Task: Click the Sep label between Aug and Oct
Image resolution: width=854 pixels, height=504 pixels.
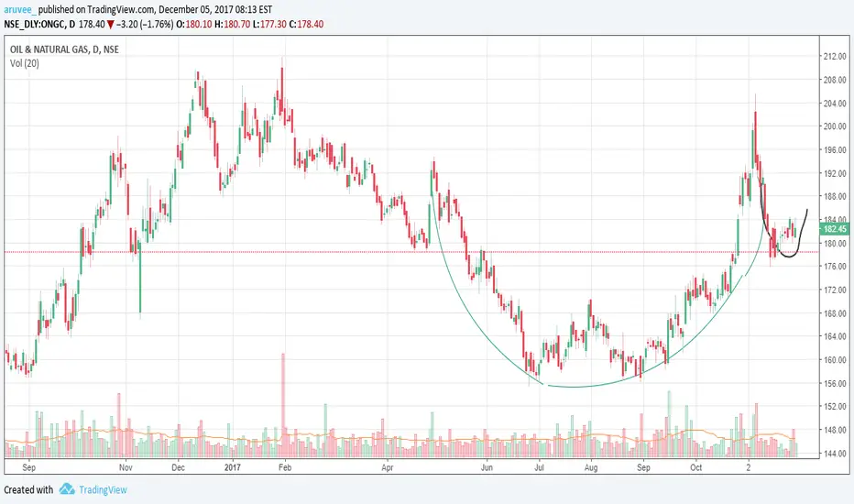Action: 644,467
